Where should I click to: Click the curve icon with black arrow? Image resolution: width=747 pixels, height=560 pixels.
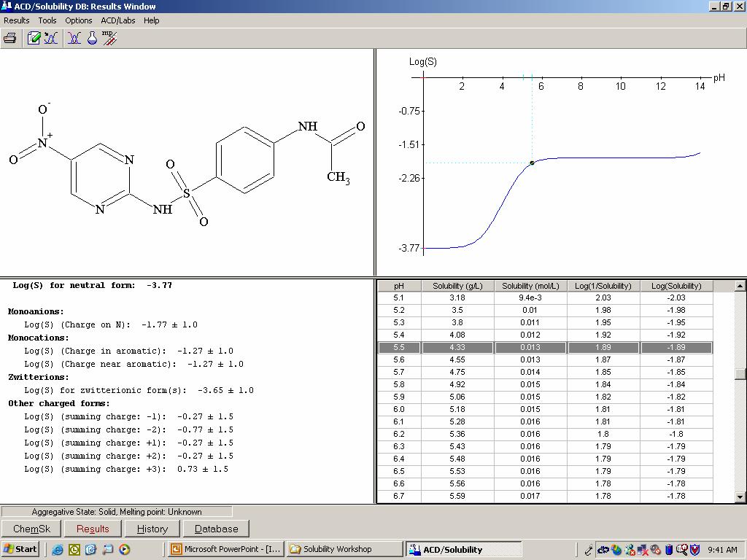[51, 38]
